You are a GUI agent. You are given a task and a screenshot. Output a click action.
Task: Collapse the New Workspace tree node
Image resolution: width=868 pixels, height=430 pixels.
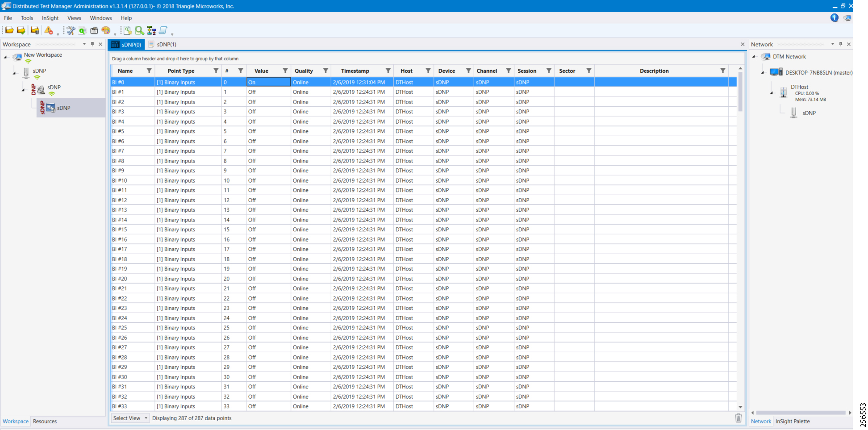point(5,57)
